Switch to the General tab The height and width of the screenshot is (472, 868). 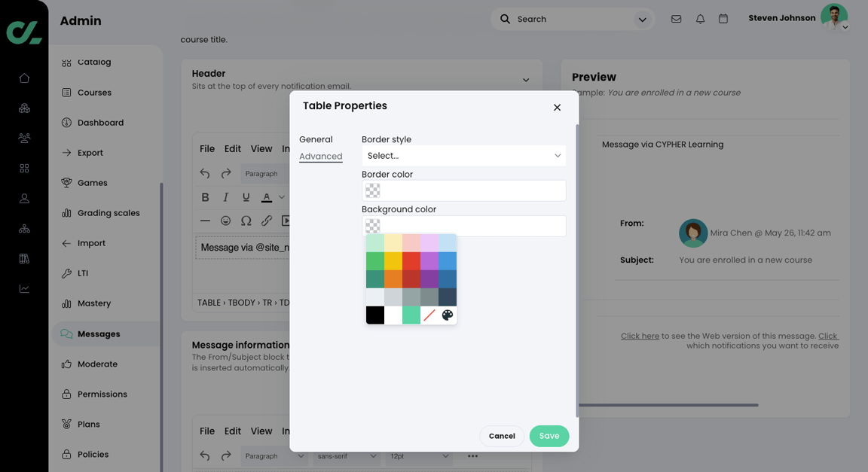pyautogui.click(x=316, y=139)
